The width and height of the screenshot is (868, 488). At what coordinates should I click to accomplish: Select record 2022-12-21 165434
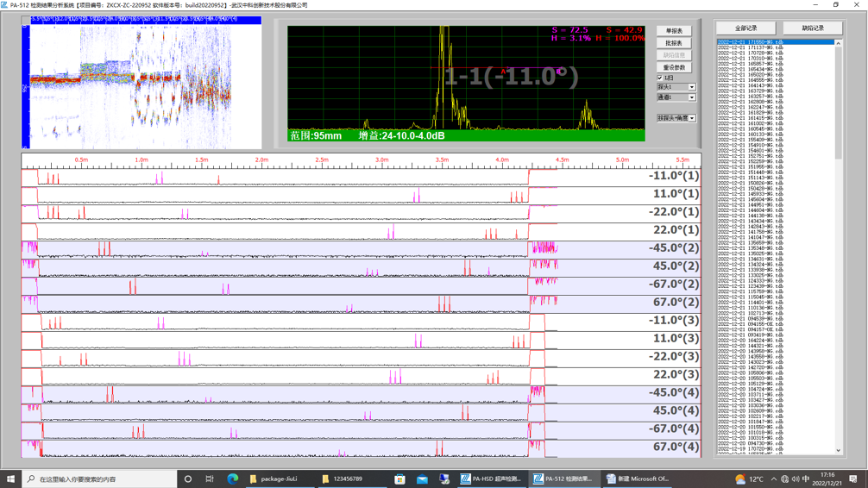point(776,69)
